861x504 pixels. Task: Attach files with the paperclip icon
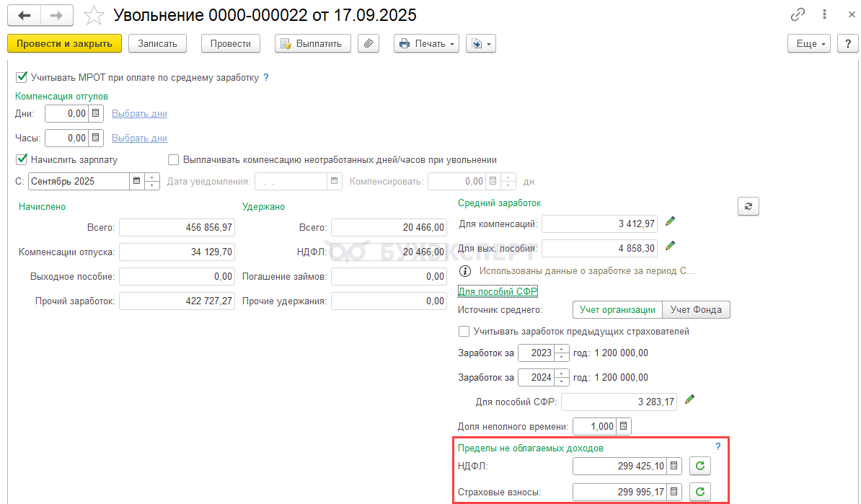tap(368, 43)
